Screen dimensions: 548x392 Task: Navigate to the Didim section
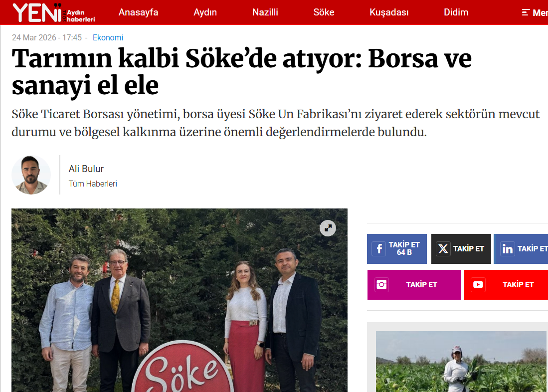point(456,12)
